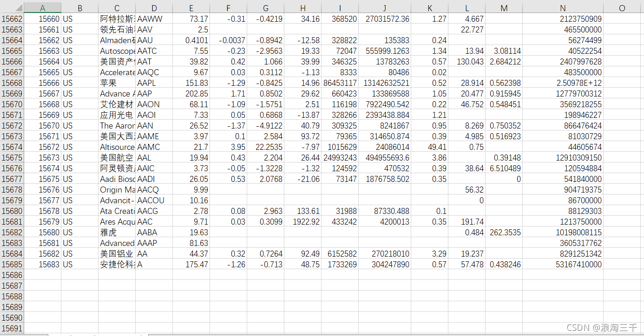
Task: Select row header 15691
Action: (12, 329)
